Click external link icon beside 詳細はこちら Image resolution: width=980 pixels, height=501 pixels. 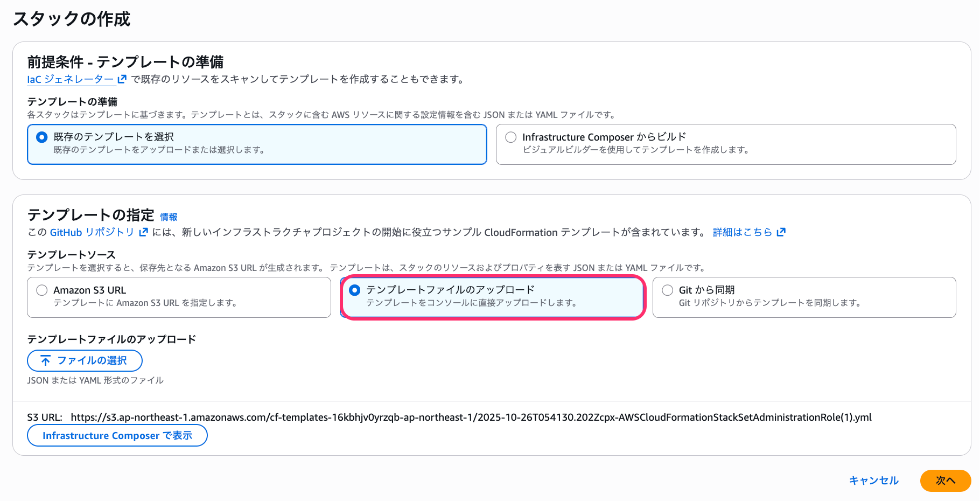(x=781, y=232)
